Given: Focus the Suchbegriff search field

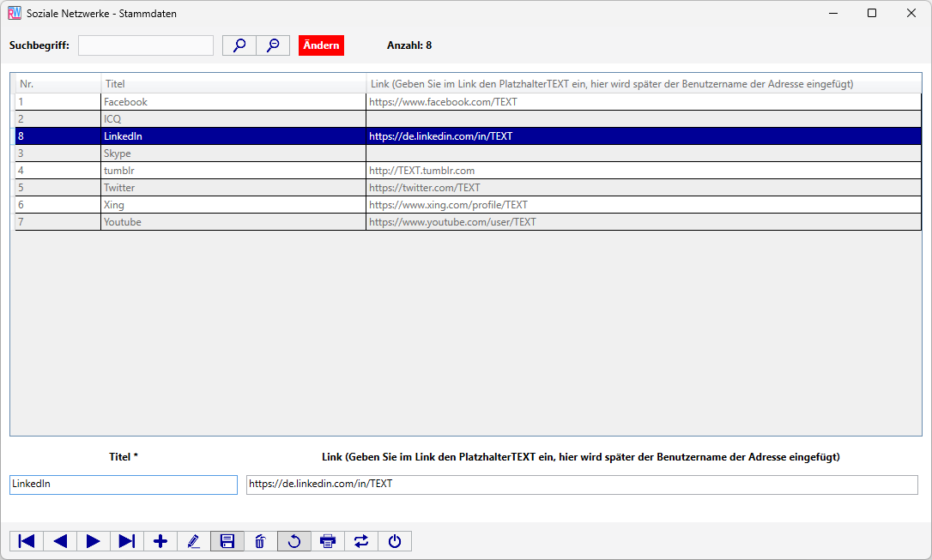Looking at the screenshot, I should tap(146, 45).
